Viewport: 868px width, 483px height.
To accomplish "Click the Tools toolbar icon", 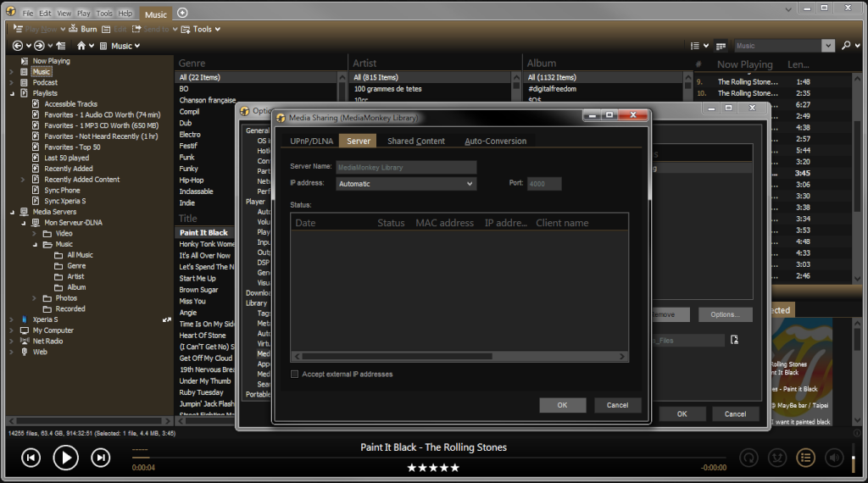I will (186, 30).
